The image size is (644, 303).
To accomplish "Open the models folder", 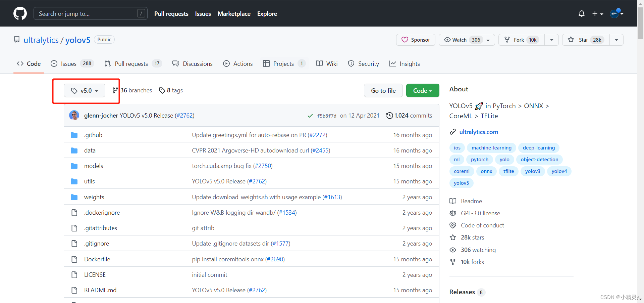I will pyautogui.click(x=94, y=166).
